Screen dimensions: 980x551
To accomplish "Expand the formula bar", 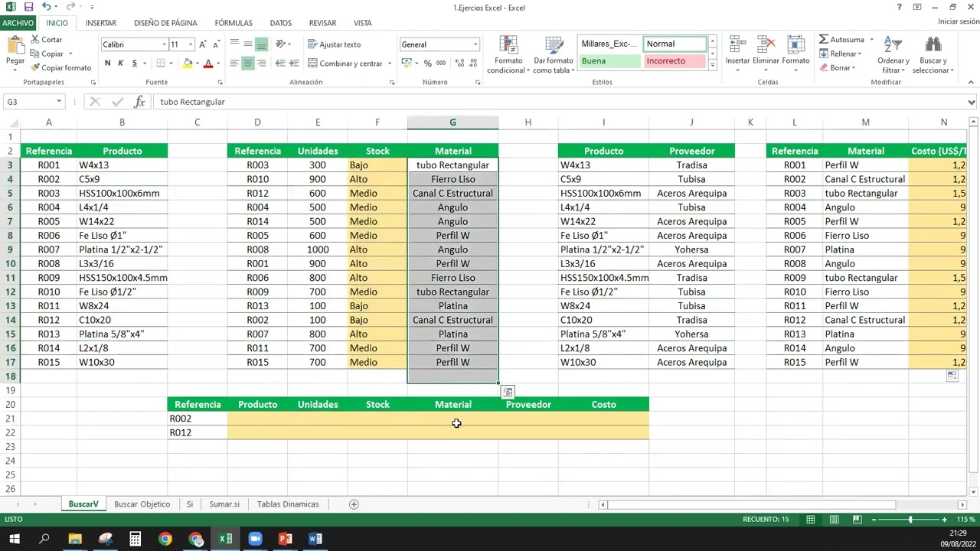I will coord(972,102).
